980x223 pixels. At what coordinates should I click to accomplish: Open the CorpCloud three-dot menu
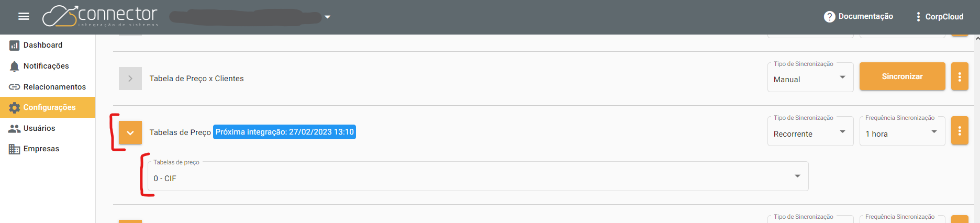click(x=918, y=17)
